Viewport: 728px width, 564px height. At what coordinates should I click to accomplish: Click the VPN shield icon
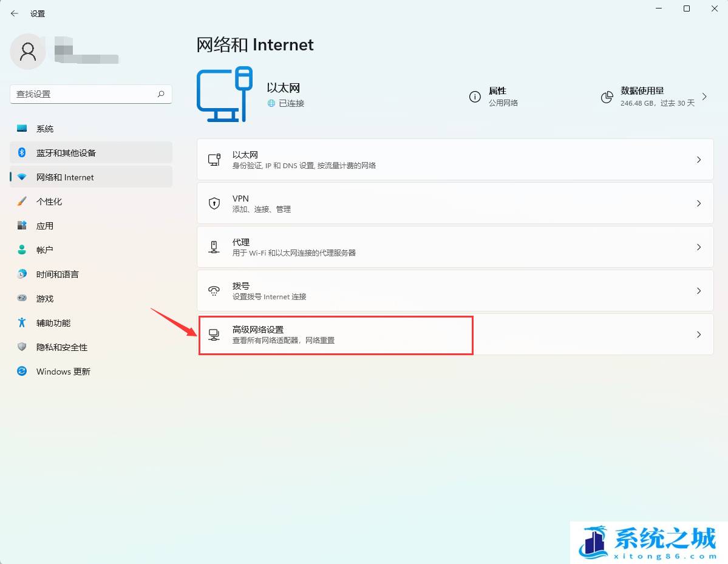pyautogui.click(x=214, y=203)
